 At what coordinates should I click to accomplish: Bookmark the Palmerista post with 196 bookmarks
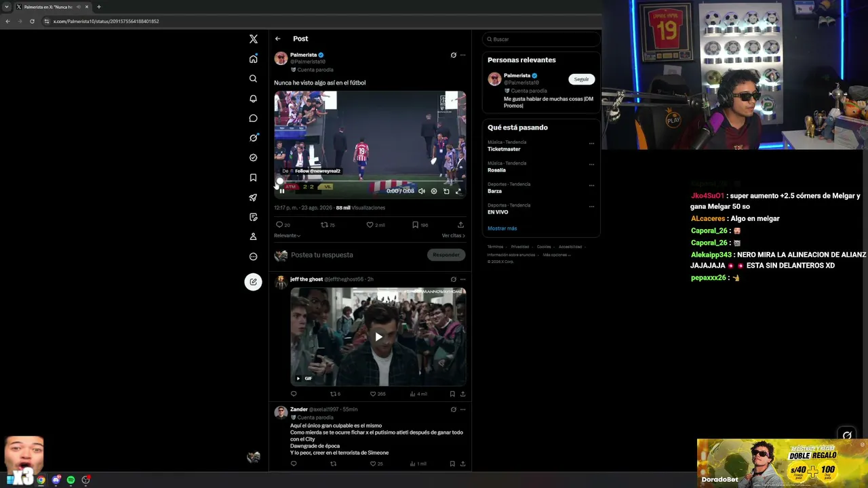420,225
